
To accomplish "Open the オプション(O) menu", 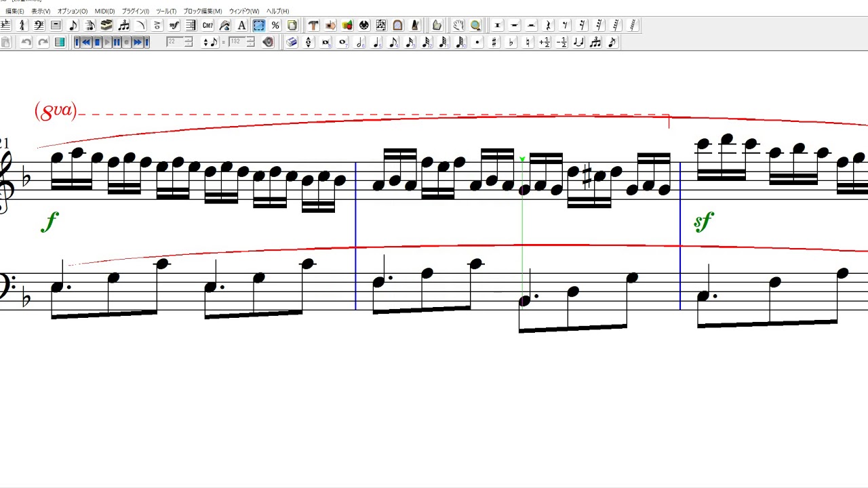I will 73,12.
